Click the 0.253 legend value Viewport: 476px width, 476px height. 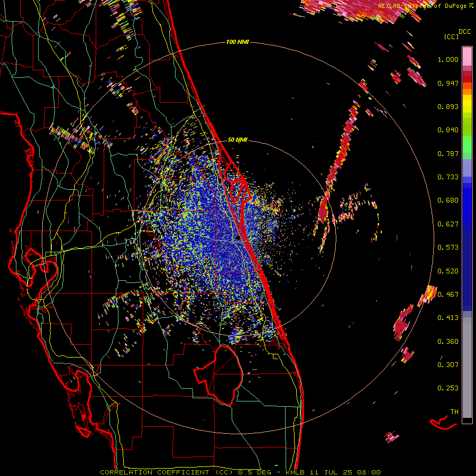[448, 388]
